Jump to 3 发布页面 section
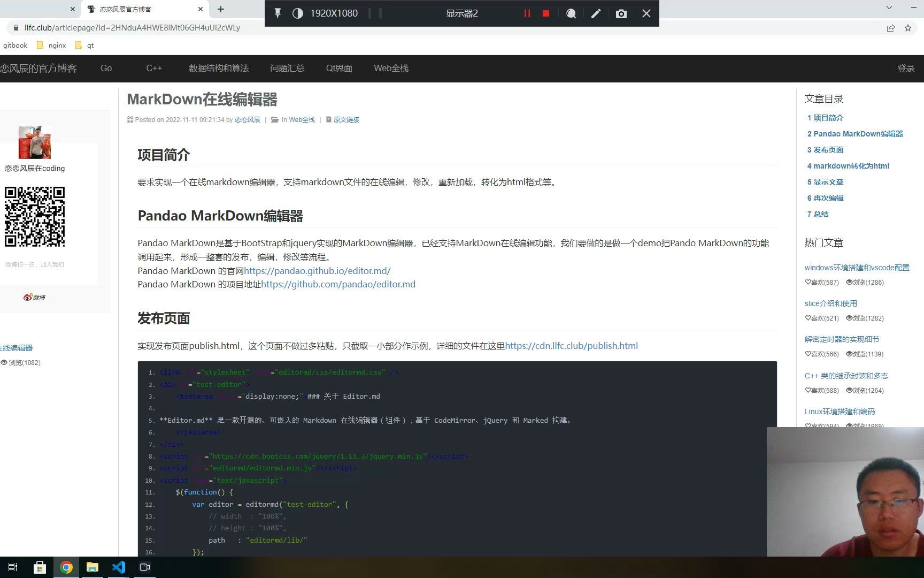The width and height of the screenshot is (924, 578). pos(825,150)
